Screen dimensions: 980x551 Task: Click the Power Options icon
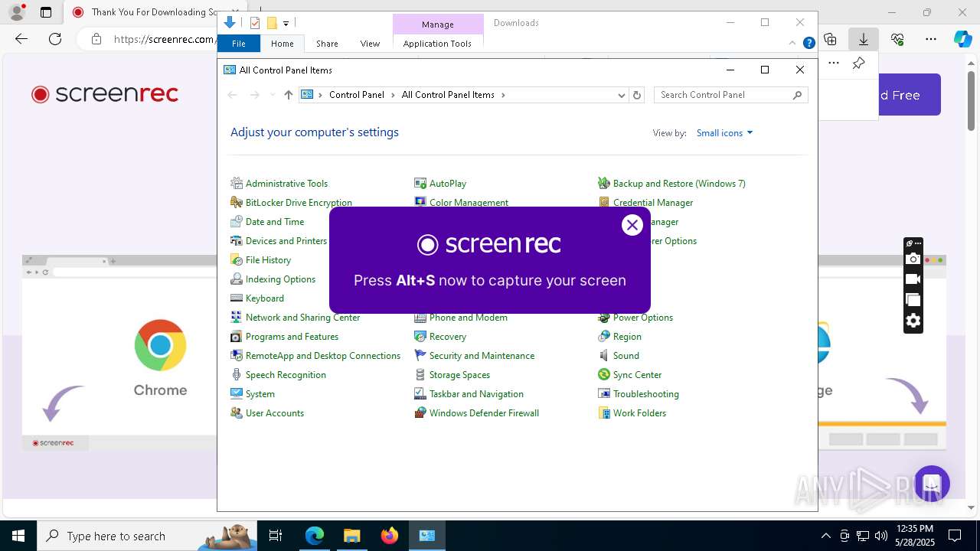[604, 318]
